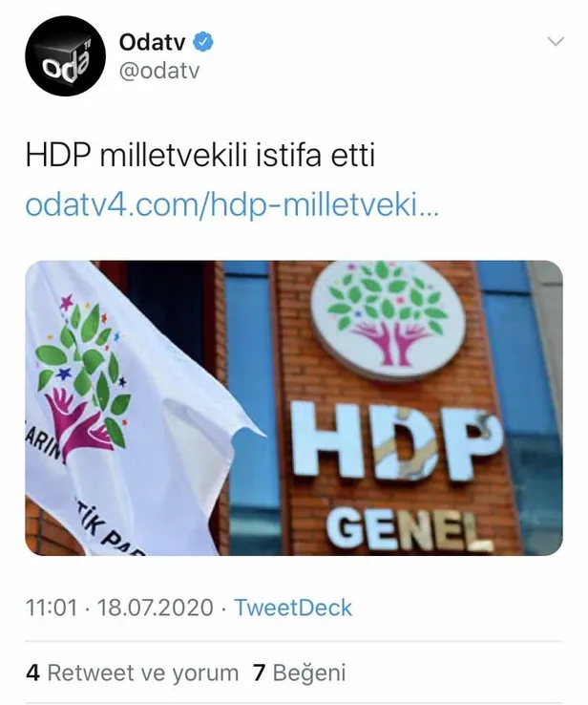Expand the tweet options chevron
Image resolution: width=588 pixels, height=705 pixels.
point(556,42)
